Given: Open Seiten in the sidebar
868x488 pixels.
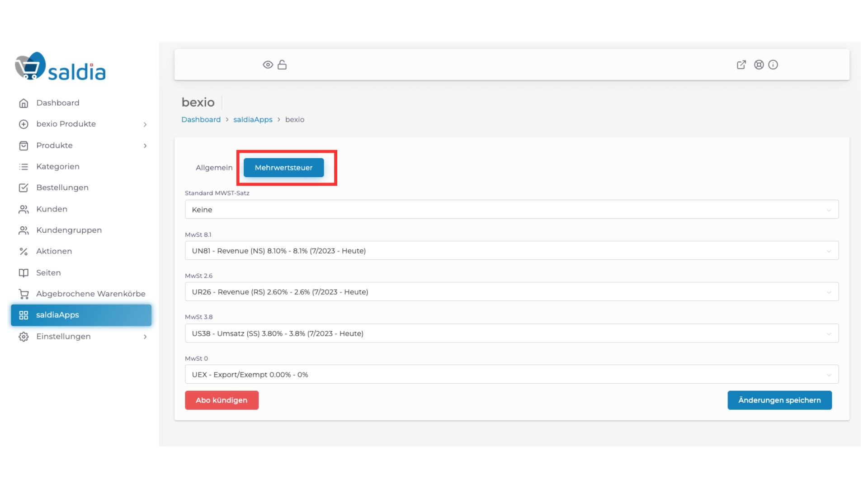Looking at the screenshot, I should pos(48,273).
